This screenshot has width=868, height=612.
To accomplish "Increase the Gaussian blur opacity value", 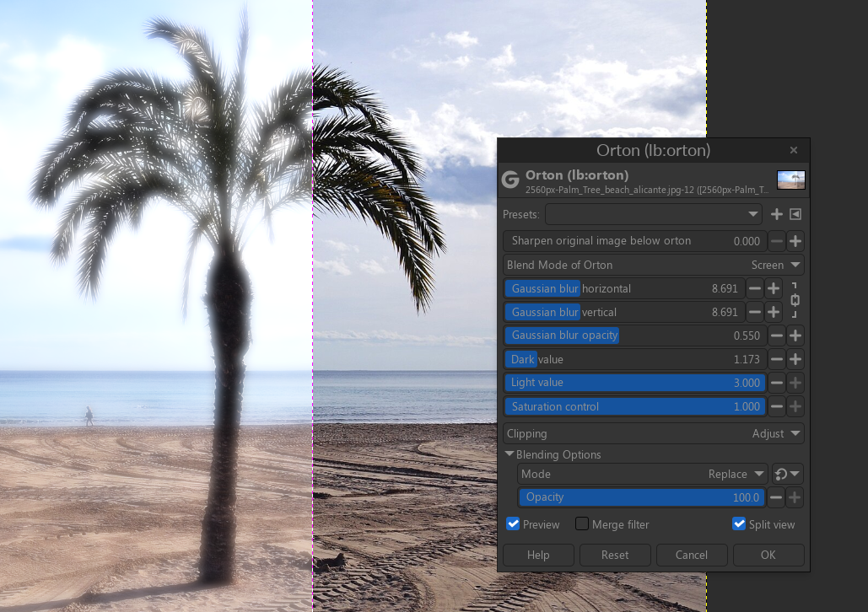I will click(x=795, y=336).
